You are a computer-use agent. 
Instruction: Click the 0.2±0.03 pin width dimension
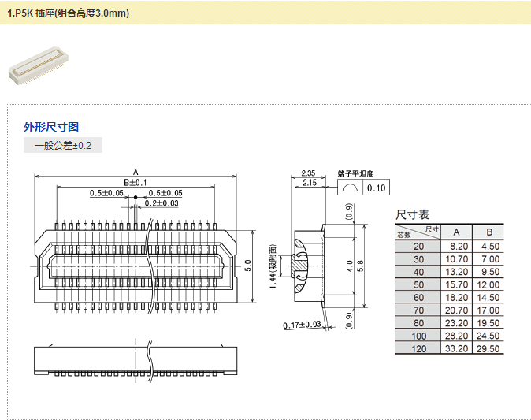coord(161,203)
